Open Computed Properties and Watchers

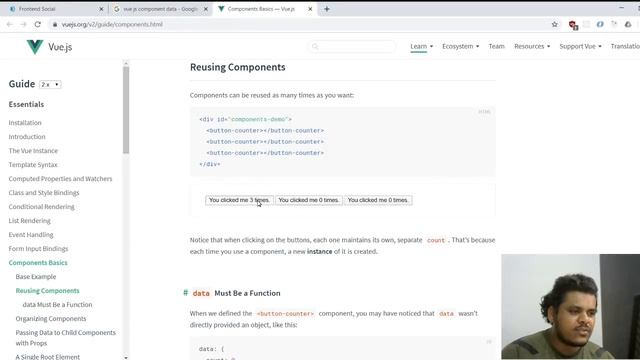60,178
